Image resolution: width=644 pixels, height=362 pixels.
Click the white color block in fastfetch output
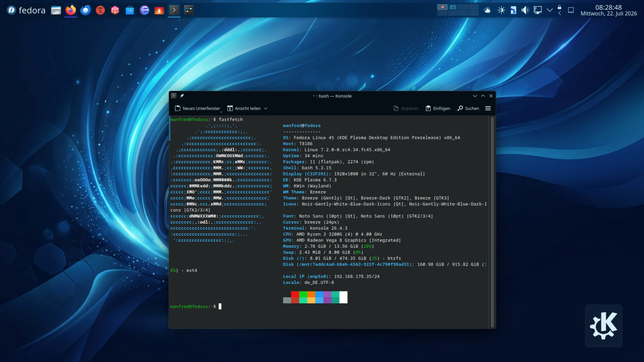[343, 297]
